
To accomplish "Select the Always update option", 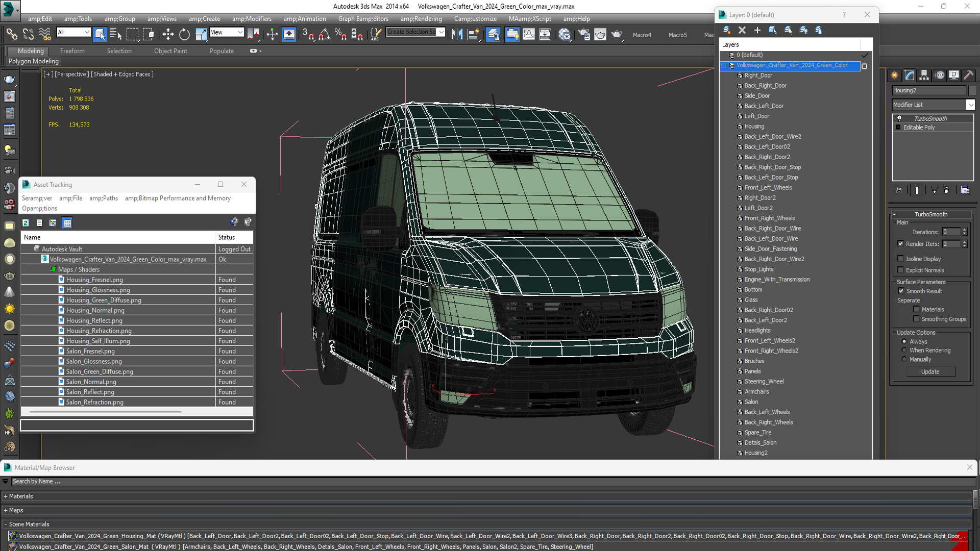I will pyautogui.click(x=904, y=341).
